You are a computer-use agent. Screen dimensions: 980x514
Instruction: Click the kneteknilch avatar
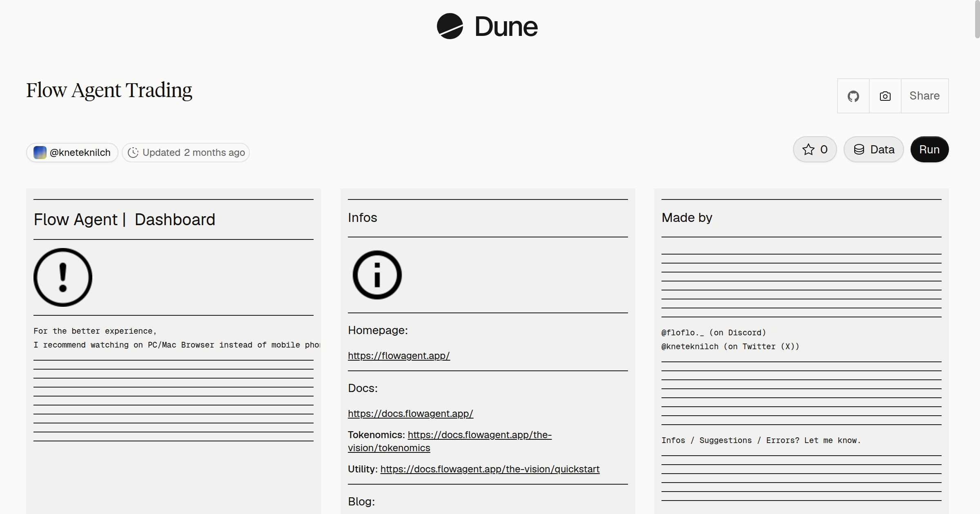click(x=40, y=153)
